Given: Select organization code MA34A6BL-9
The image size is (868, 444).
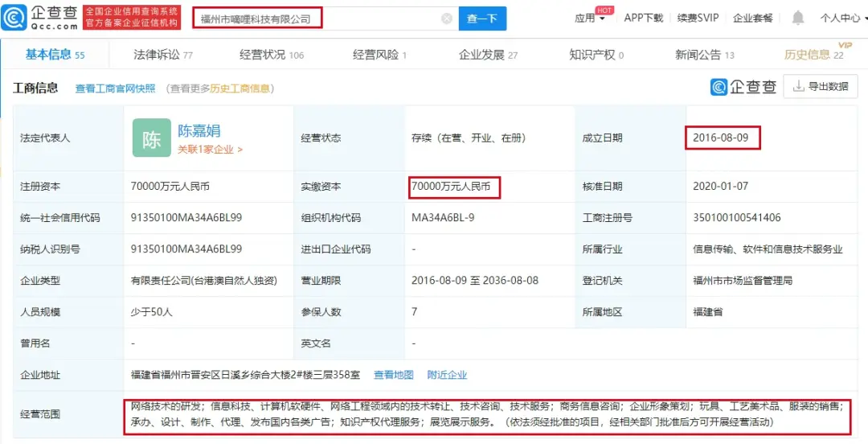Looking at the screenshot, I should click(x=443, y=218).
